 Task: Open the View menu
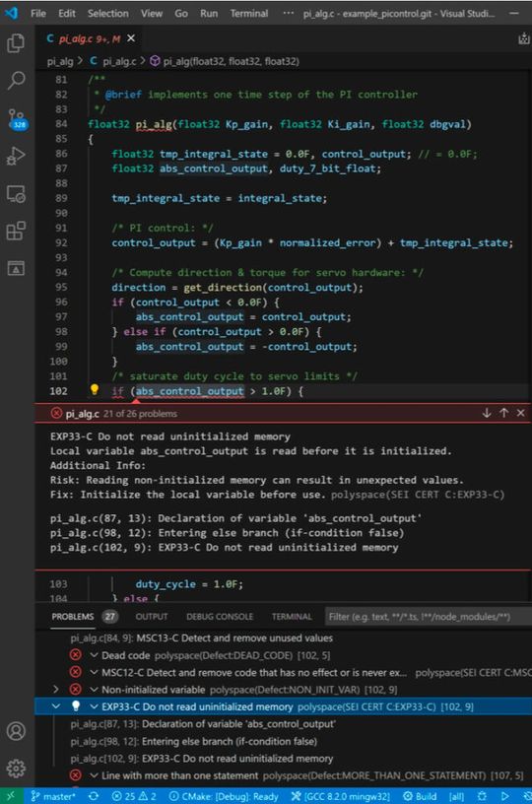152,14
